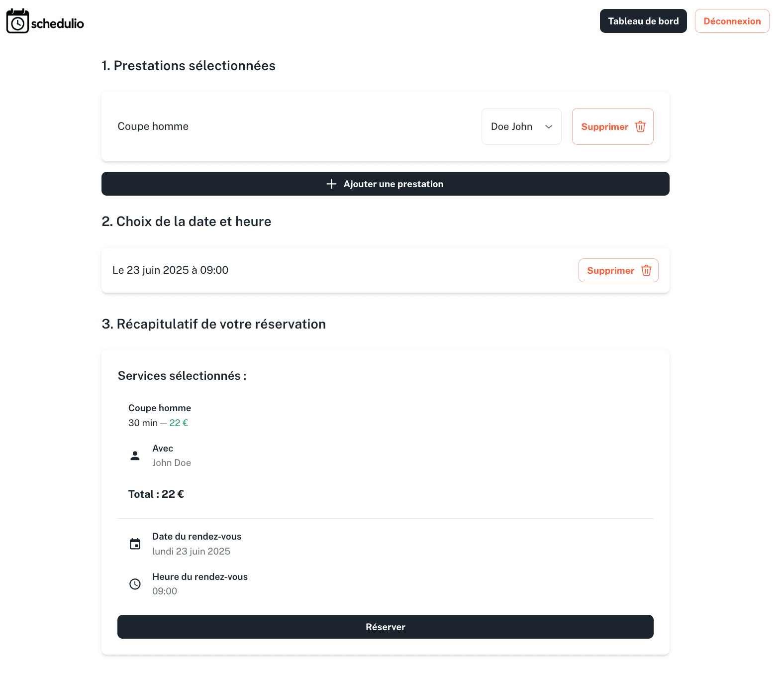
Task: Click the Coupe homme label in selected services
Action: tap(153, 127)
